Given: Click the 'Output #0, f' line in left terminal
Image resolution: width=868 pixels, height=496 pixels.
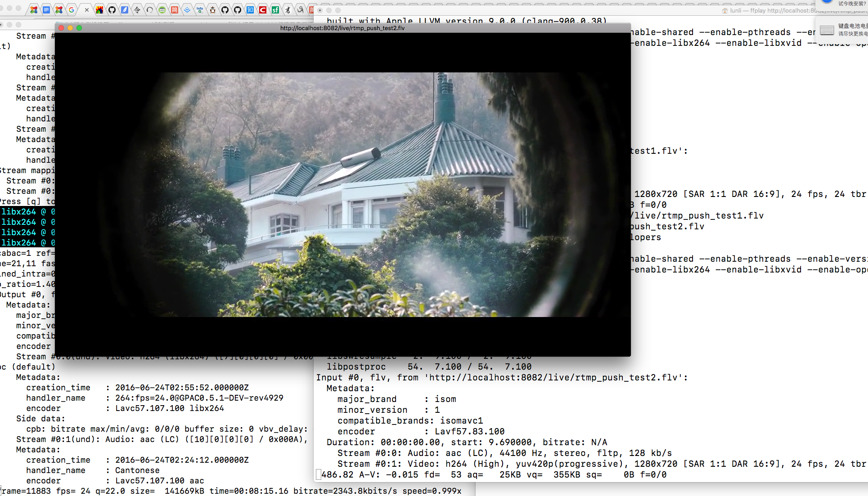Looking at the screenshot, I should [x=27, y=295].
